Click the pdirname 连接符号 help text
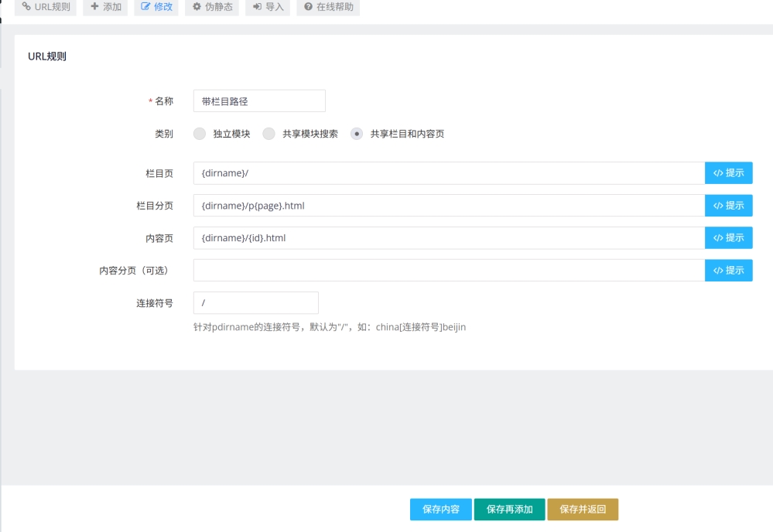Screen dimensions: 773x532 (x=330, y=327)
